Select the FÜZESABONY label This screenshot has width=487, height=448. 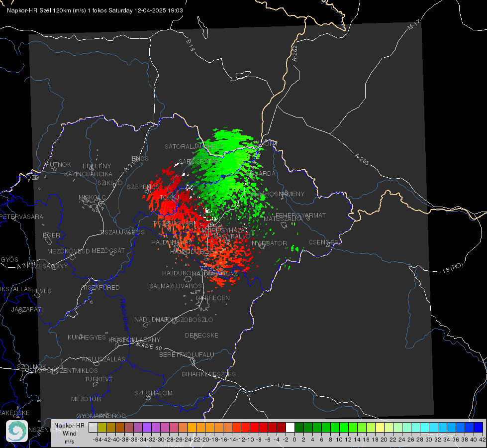point(47,266)
